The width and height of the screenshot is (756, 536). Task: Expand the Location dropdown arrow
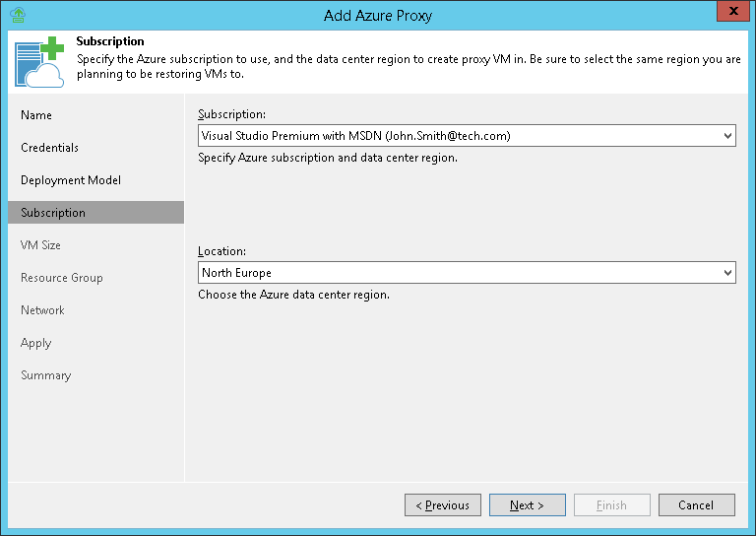727,272
